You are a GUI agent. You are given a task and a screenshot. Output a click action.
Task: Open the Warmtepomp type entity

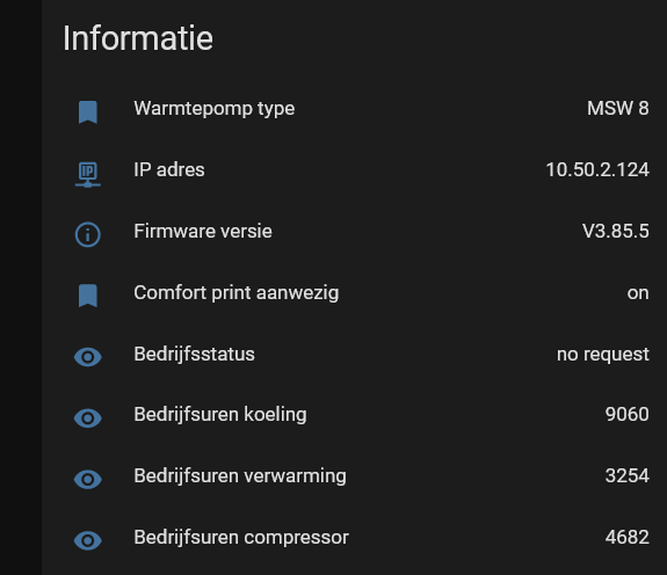point(214,109)
